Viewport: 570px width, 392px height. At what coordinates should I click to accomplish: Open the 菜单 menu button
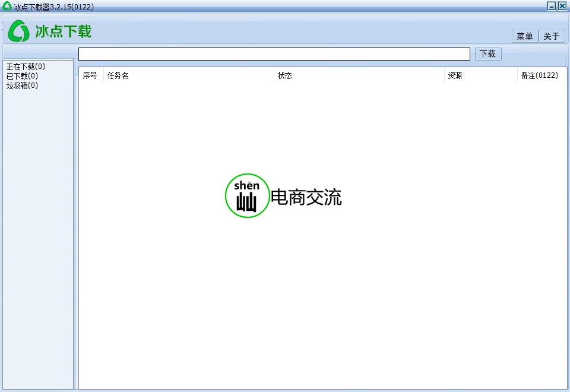[x=524, y=36]
